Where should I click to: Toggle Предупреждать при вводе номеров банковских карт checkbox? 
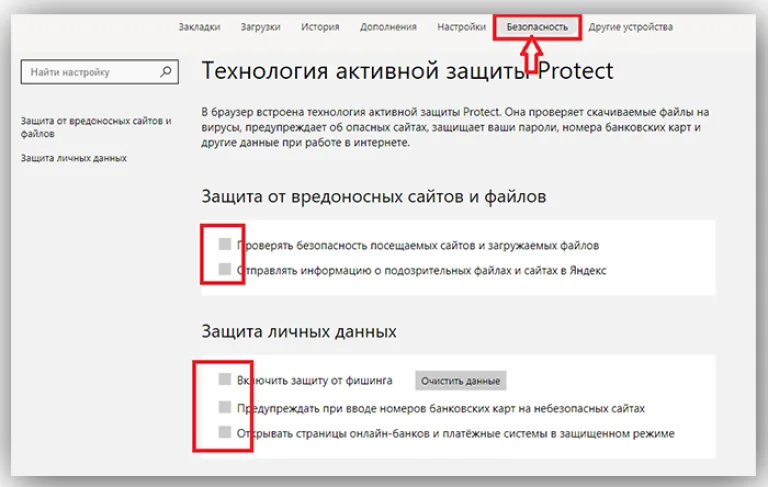click(x=224, y=407)
